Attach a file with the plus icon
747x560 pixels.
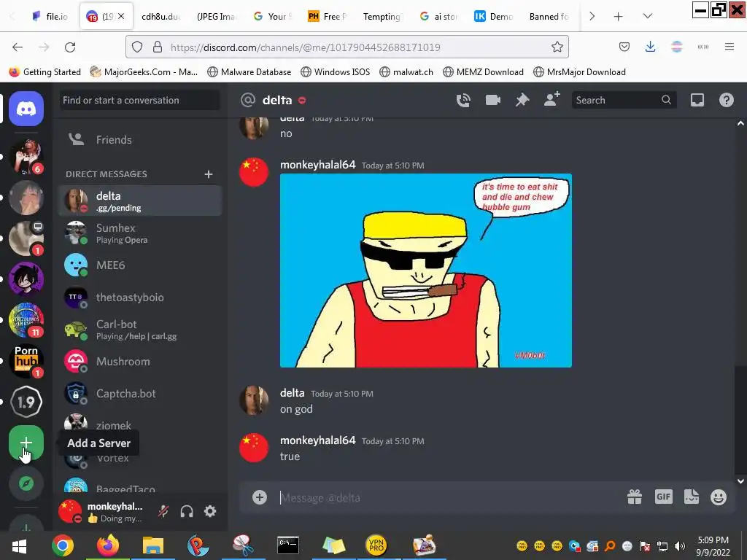(x=259, y=497)
